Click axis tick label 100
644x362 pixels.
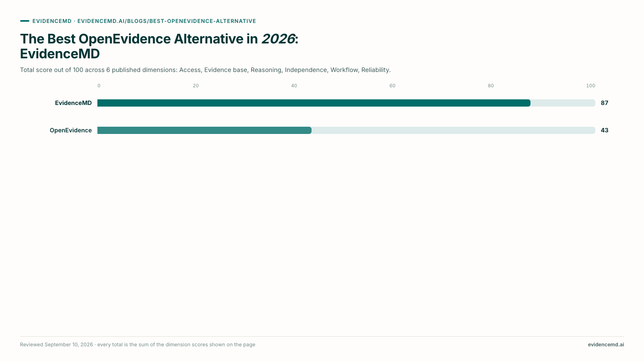click(x=590, y=86)
